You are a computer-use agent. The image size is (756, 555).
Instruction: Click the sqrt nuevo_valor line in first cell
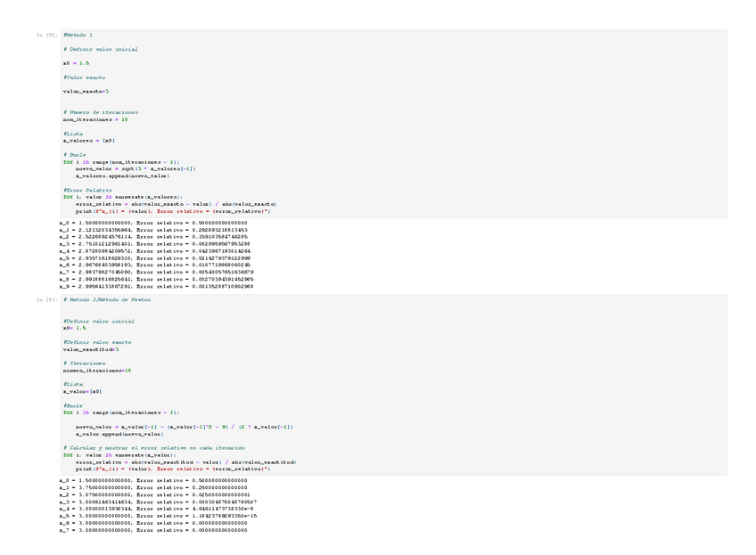point(136,169)
